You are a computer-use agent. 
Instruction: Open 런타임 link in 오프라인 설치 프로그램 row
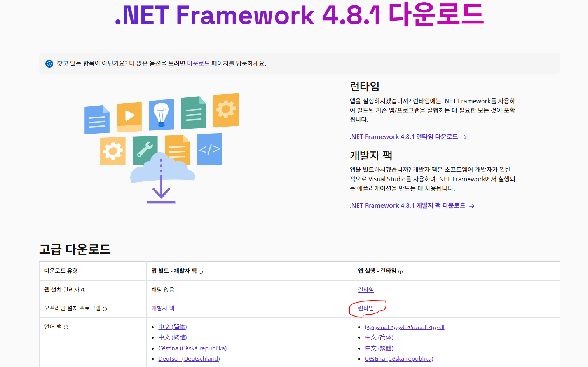point(366,308)
